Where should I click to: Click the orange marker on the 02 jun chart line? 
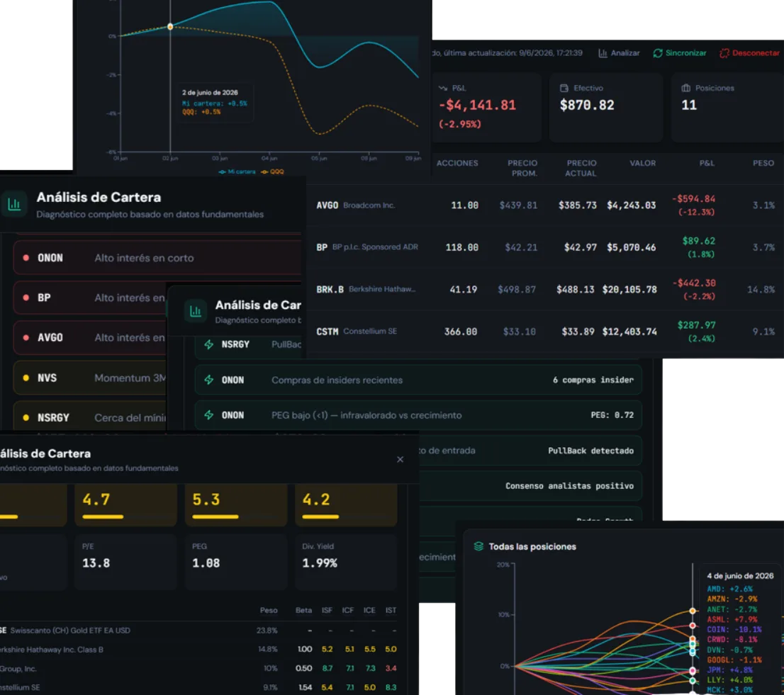(x=170, y=26)
